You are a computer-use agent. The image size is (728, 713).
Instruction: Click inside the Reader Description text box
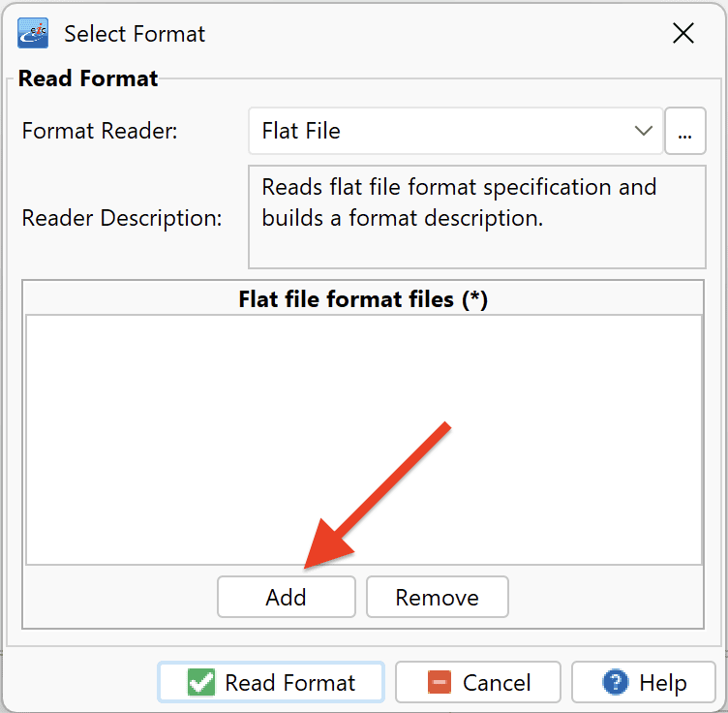477,217
